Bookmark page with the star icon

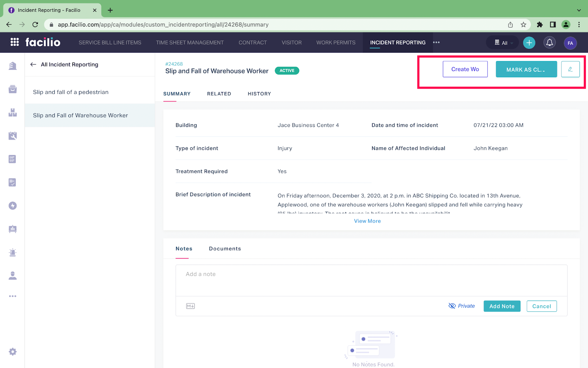point(523,25)
